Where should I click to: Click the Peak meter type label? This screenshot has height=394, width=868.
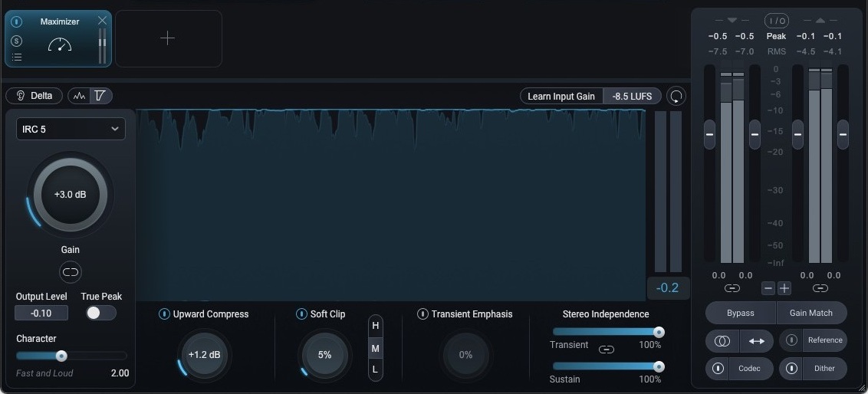coord(776,36)
